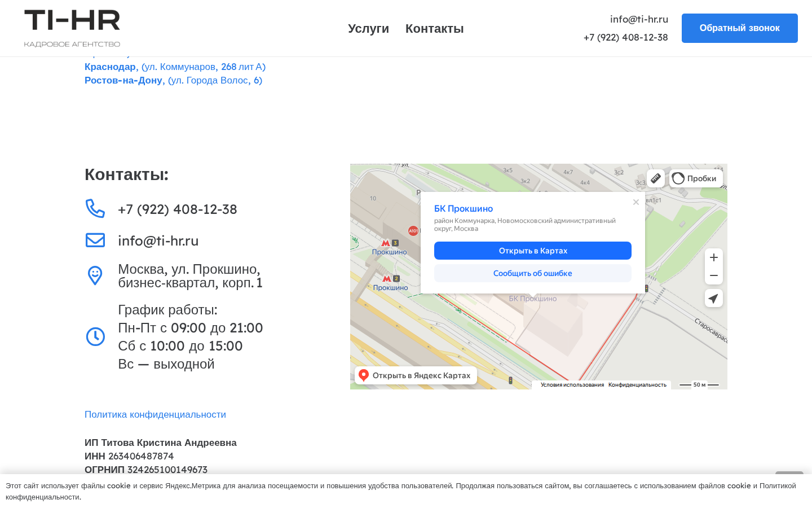Close the БК Прокшино map popup
This screenshot has width=812, height=508.
[636, 202]
